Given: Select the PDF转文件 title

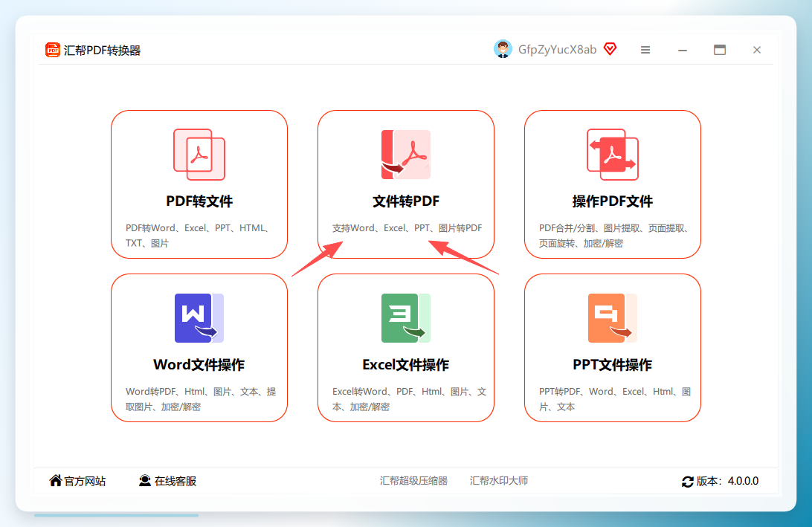Looking at the screenshot, I should [x=199, y=201].
